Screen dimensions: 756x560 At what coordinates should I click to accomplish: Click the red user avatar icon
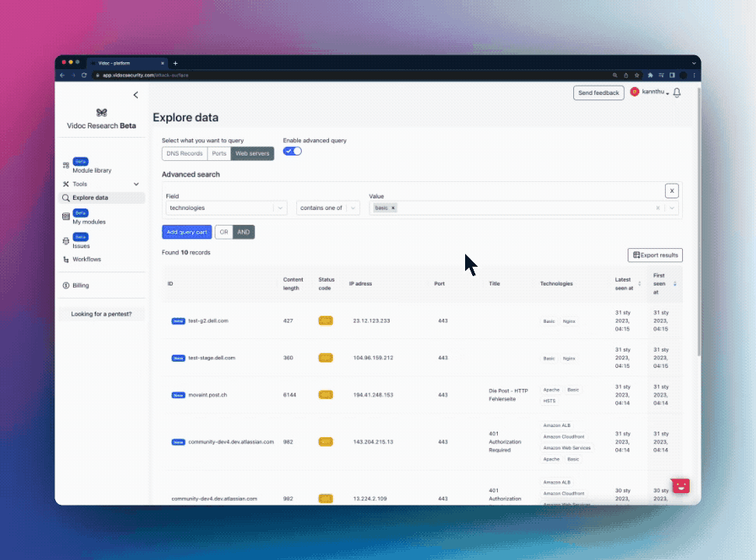635,92
